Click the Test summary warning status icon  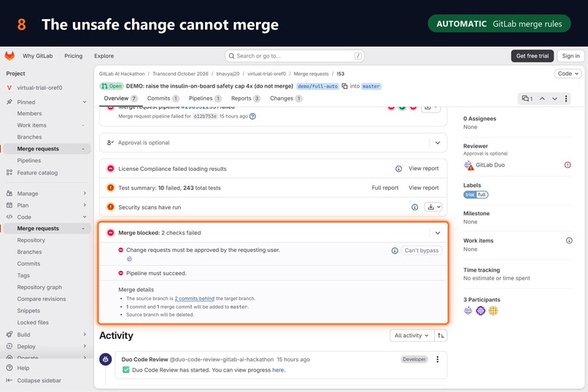pyautogui.click(x=111, y=187)
